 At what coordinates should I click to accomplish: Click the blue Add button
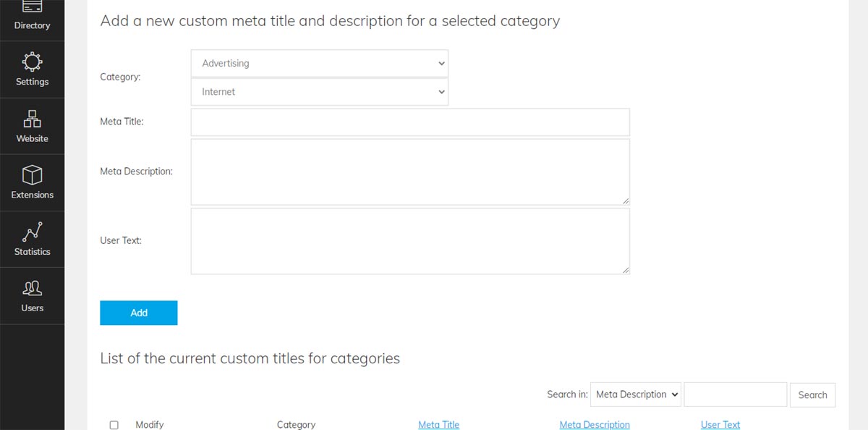coord(139,313)
